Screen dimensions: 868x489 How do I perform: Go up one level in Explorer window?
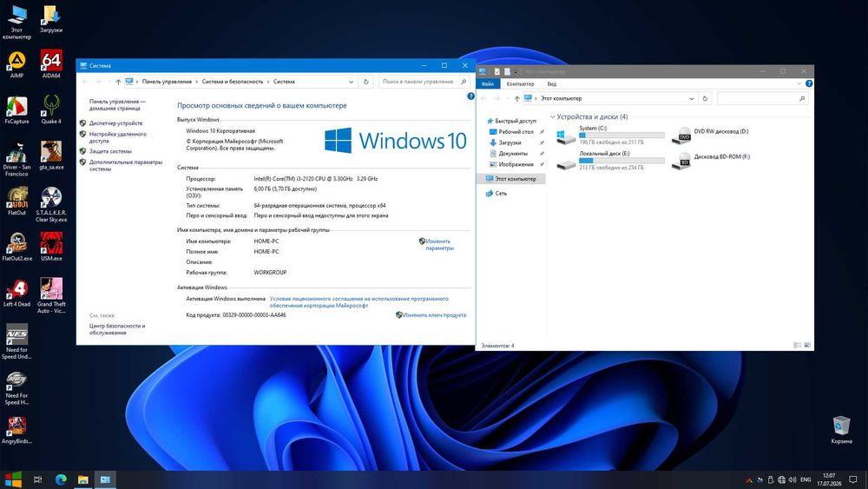(516, 98)
